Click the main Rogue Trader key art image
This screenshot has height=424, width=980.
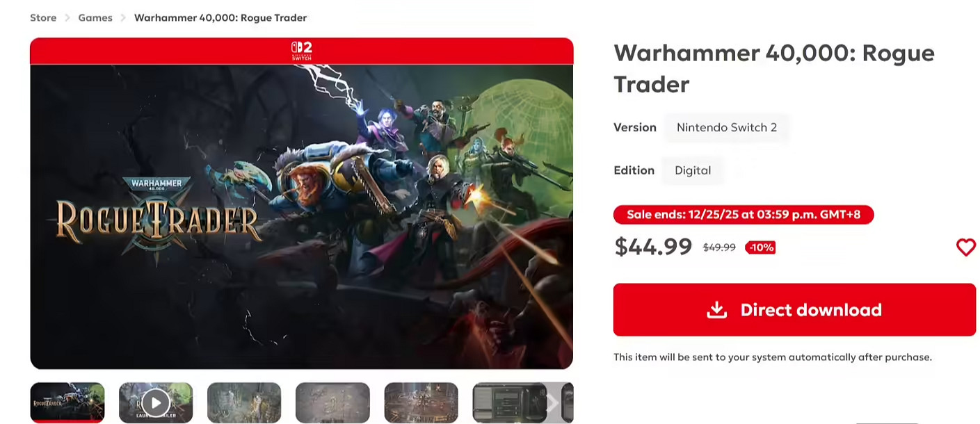click(302, 217)
